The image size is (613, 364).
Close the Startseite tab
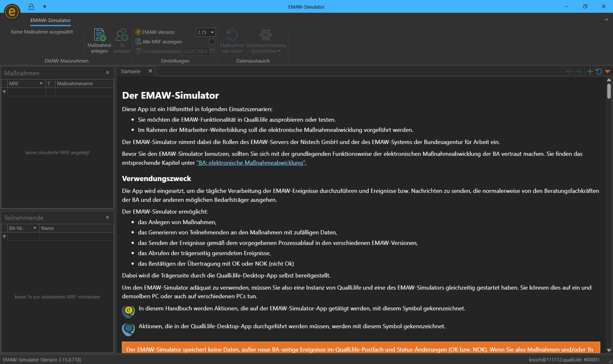pyautogui.click(x=150, y=71)
